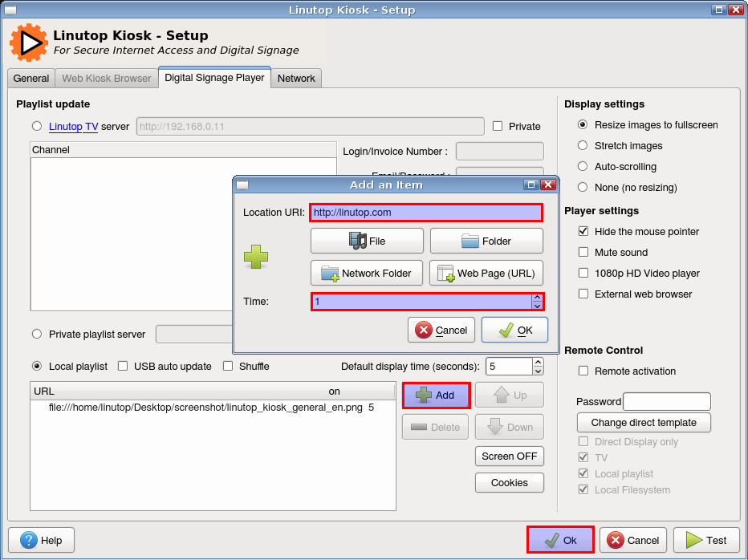
Task: Enable External web browser
Action: tap(583, 294)
